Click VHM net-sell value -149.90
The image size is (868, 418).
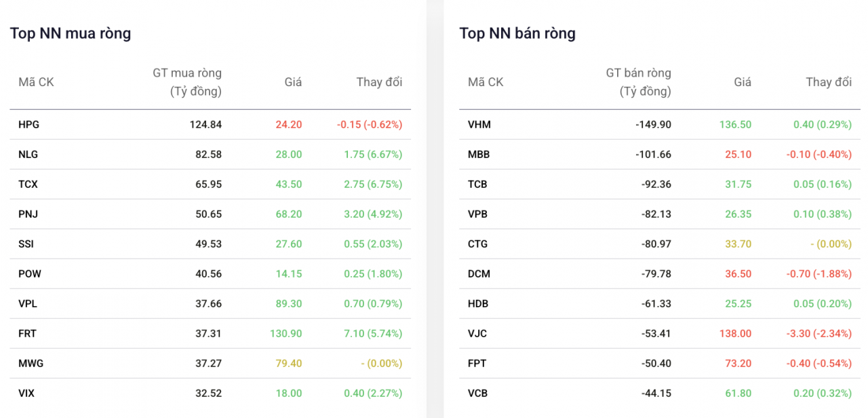tap(653, 125)
